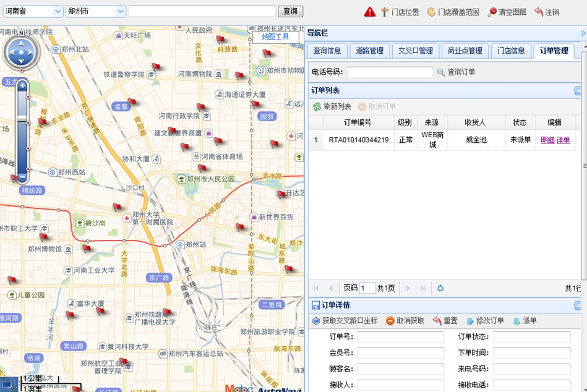
Task: Go to last page of order list
Action: pyautogui.click(x=424, y=288)
